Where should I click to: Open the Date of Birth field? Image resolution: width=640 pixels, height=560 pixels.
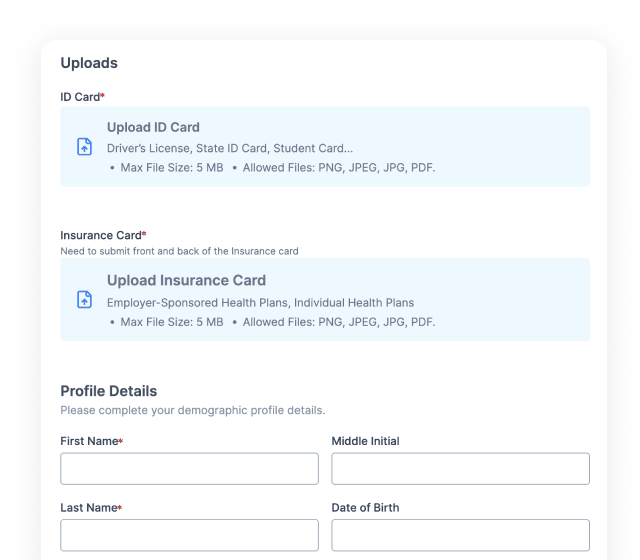point(460,535)
